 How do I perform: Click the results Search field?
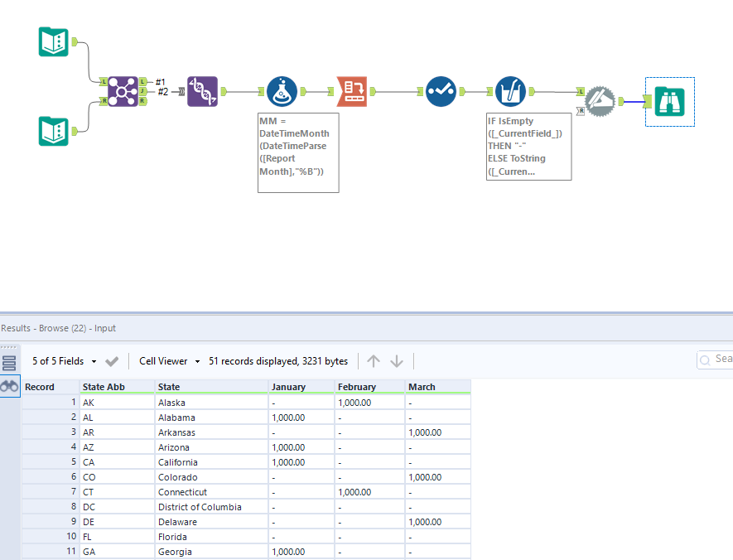(715, 360)
